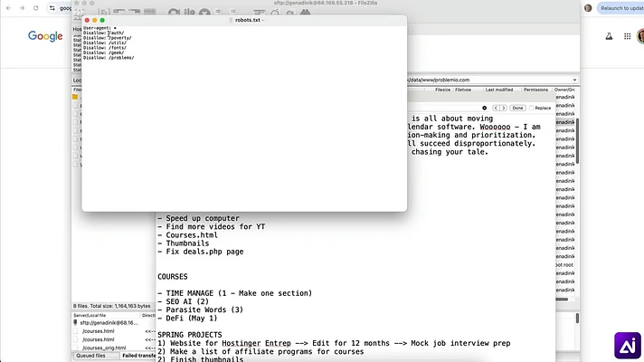Click 'Disallow: /auth/' line in robots.txt
The height and width of the screenshot is (362, 644).
click(x=103, y=33)
